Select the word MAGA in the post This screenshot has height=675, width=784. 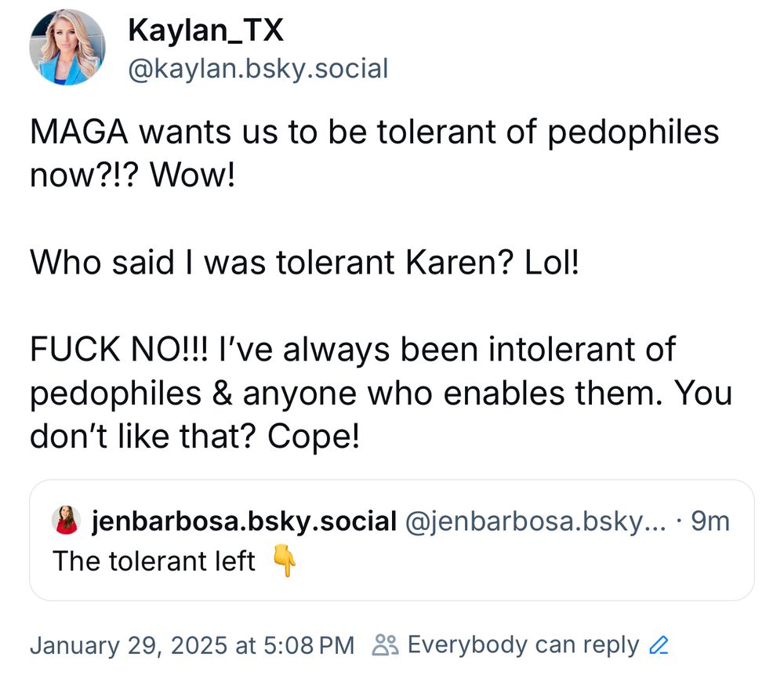click(80, 132)
